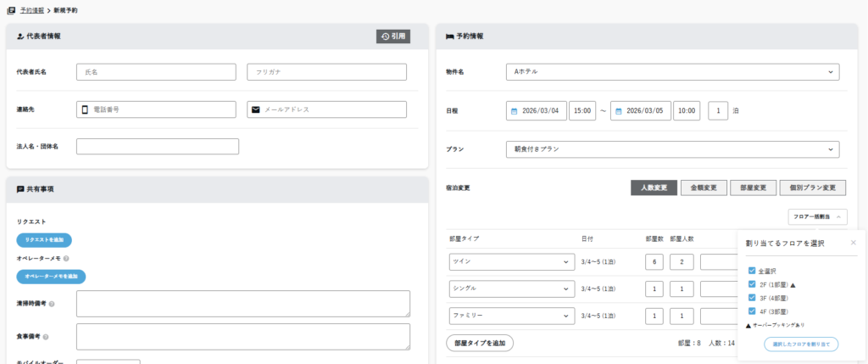Click the help icon next to 清掃時備考
The height and width of the screenshot is (364, 868).
[x=52, y=303]
